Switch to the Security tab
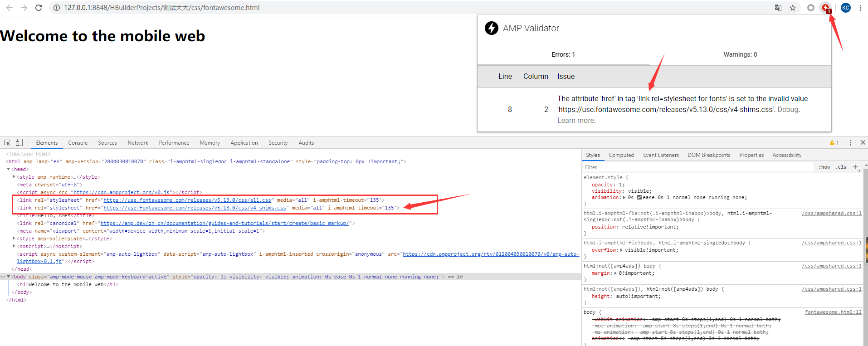Image resolution: width=868 pixels, height=346 pixels. tap(278, 143)
